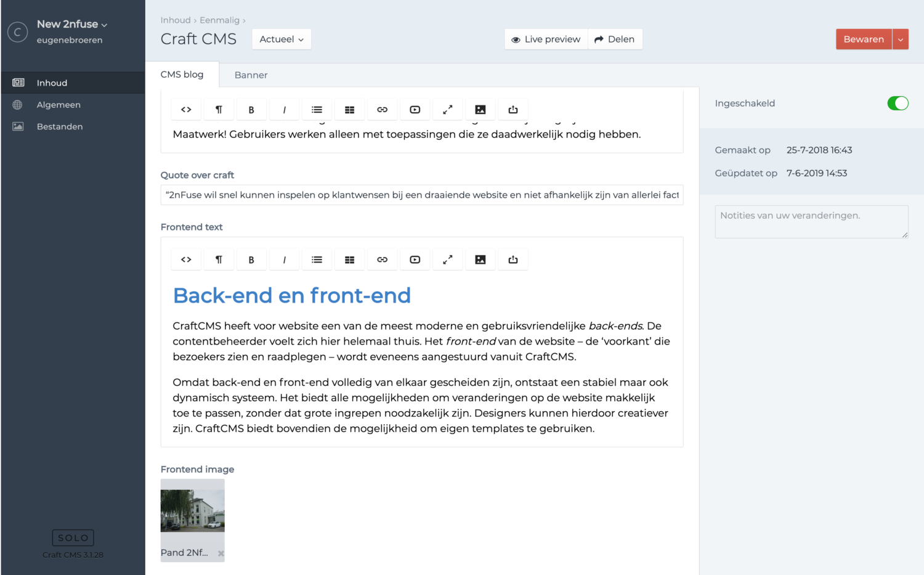This screenshot has width=924, height=575.
Task: Open Live preview
Action: 546,39
